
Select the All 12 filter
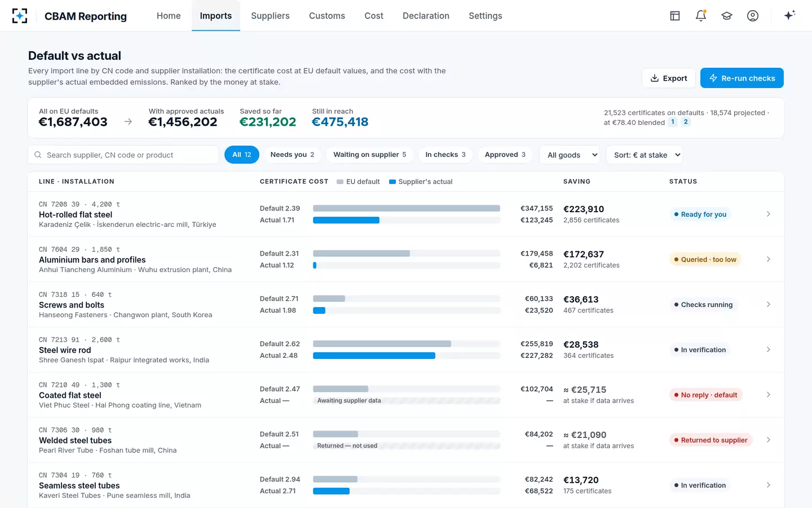point(242,155)
